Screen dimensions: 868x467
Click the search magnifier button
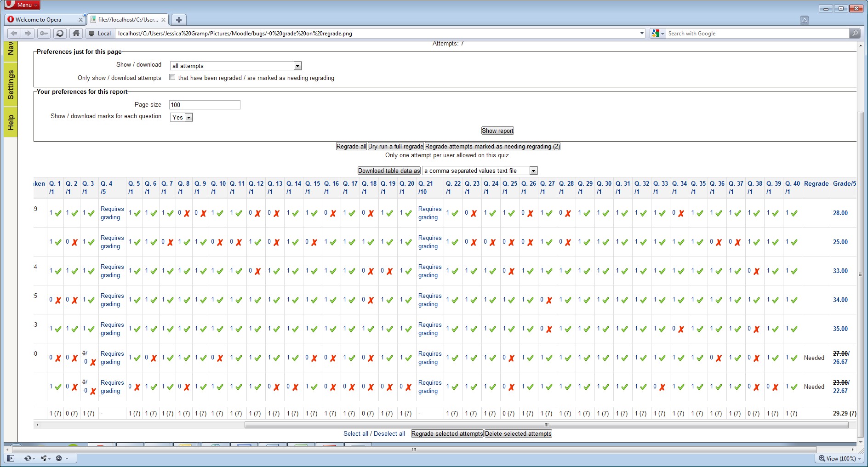(x=855, y=33)
